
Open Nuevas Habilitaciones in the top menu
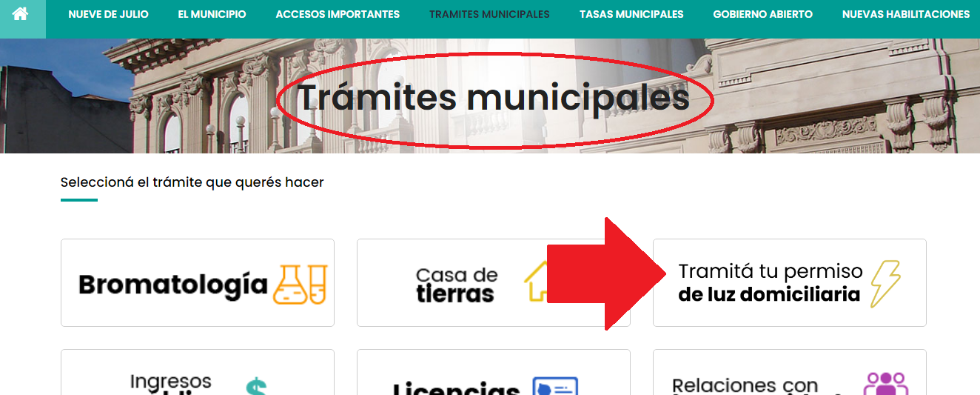click(906, 14)
